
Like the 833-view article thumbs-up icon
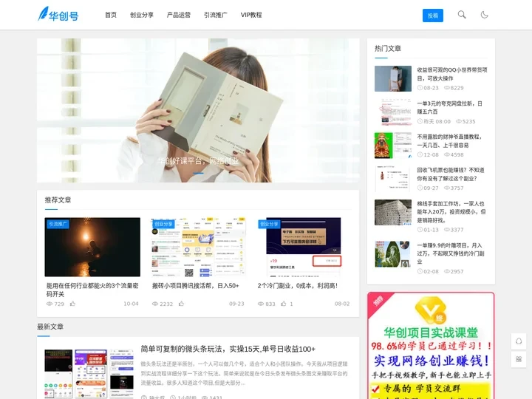point(284,304)
